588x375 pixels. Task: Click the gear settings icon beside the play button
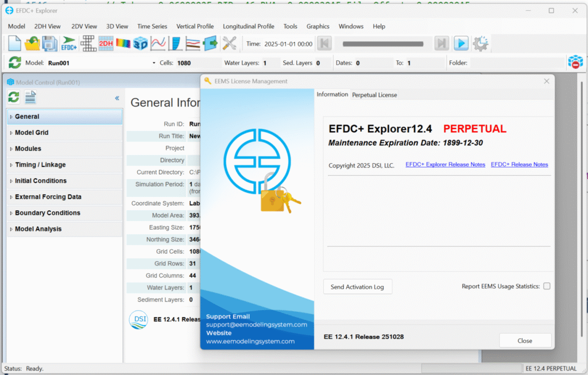[481, 43]
